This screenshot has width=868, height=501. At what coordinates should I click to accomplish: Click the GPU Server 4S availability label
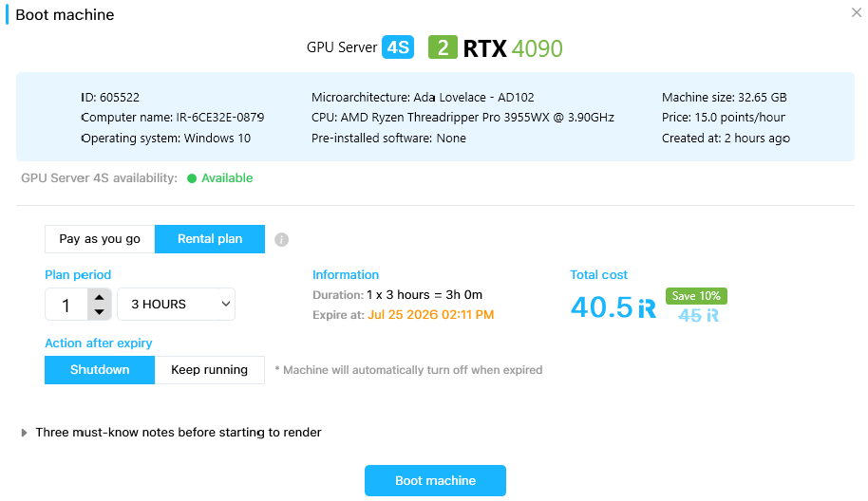(99, 178)
